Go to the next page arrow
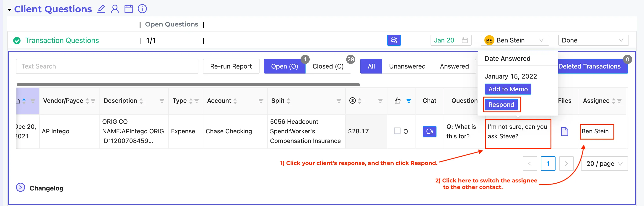Viewport: 644px width, 206px height. [566, 164]
